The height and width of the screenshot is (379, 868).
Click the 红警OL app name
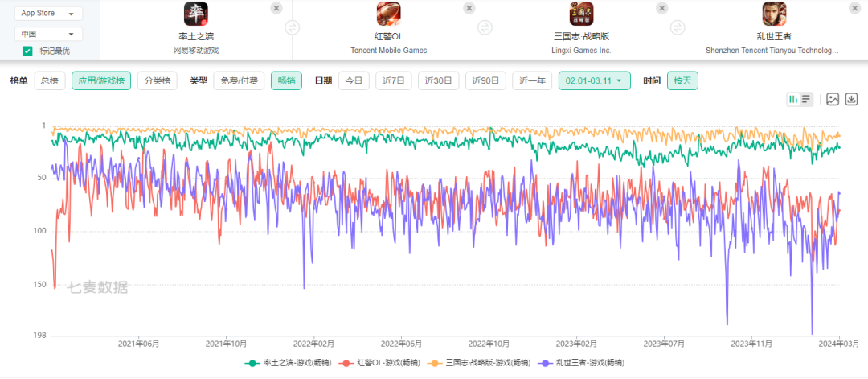tap(389, 37)
